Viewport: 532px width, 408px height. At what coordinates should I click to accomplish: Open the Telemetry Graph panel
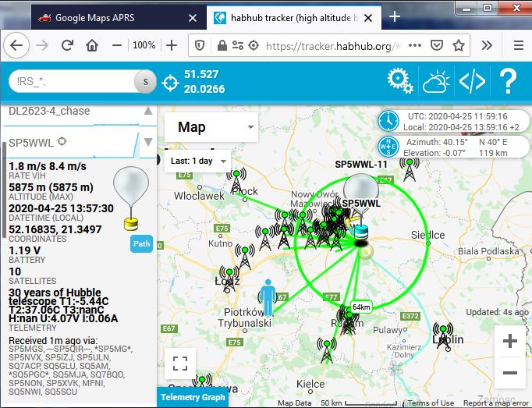[x=193, y=397]
